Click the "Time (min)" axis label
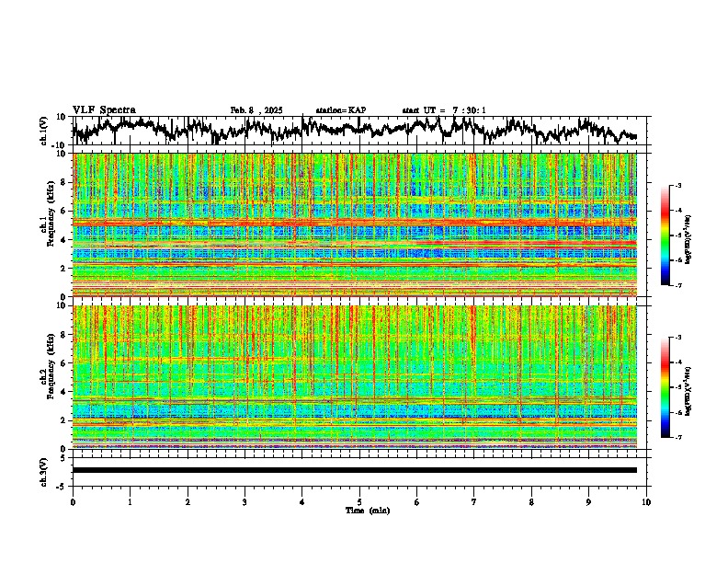The width and height of the screenshot is (728, 563). pyautogui.click(x=368, y=511)
